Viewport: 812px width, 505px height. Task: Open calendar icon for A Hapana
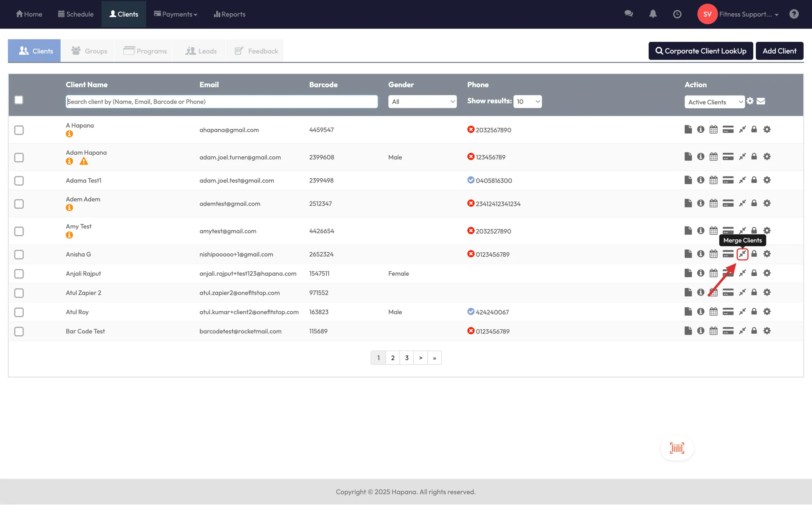(713, 130)
